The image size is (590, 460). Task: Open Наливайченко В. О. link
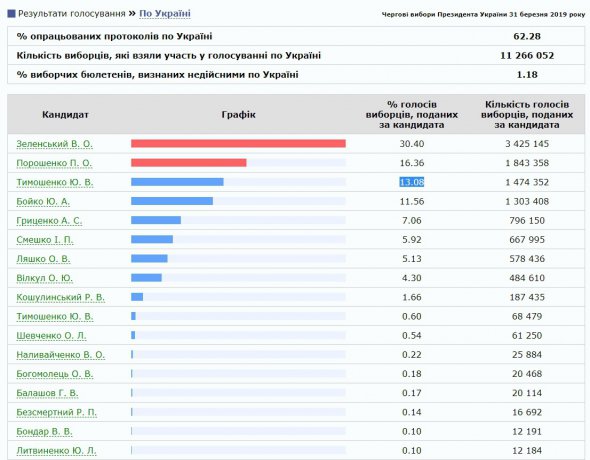pos(61,355)
